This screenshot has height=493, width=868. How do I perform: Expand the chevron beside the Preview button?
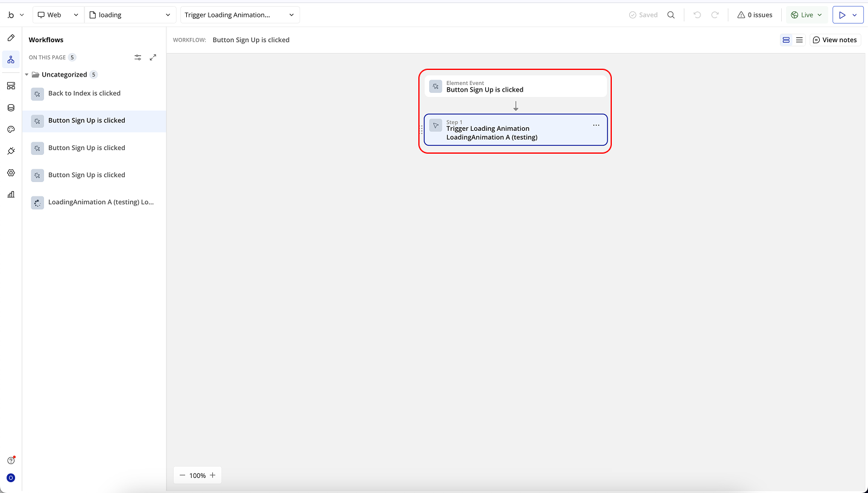pos(855,15)
